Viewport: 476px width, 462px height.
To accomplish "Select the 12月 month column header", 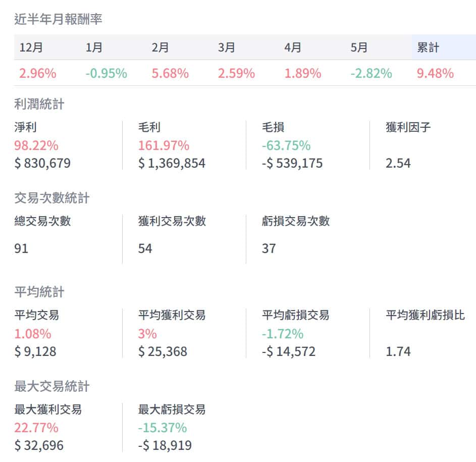I will click(x=31, y=48).
